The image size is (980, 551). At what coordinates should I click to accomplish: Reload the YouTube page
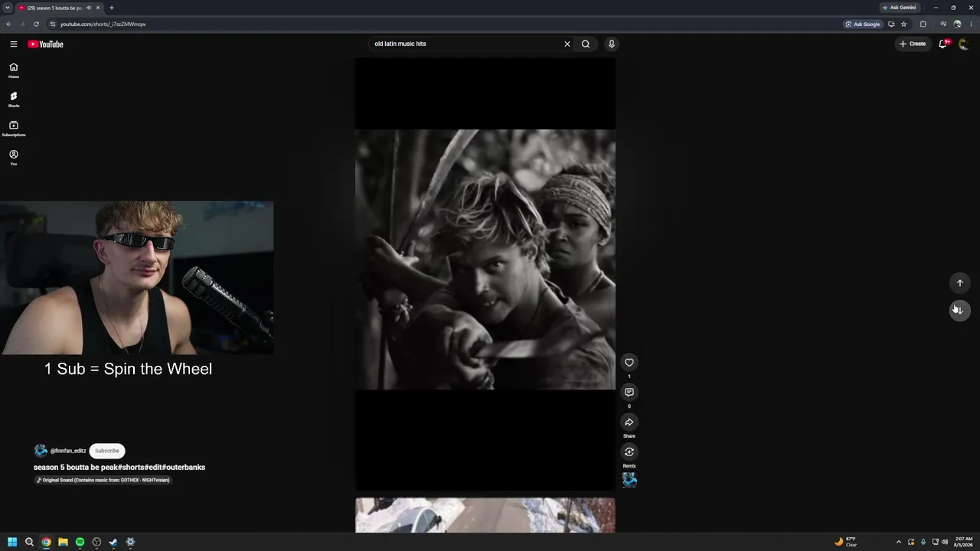[x=36, y=24]
